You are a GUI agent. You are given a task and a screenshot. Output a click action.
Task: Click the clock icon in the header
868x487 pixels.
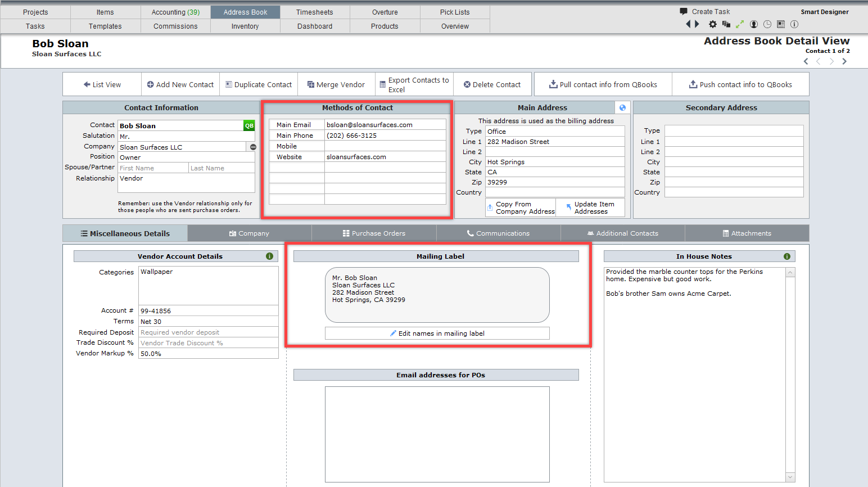(x=767, y=24)
